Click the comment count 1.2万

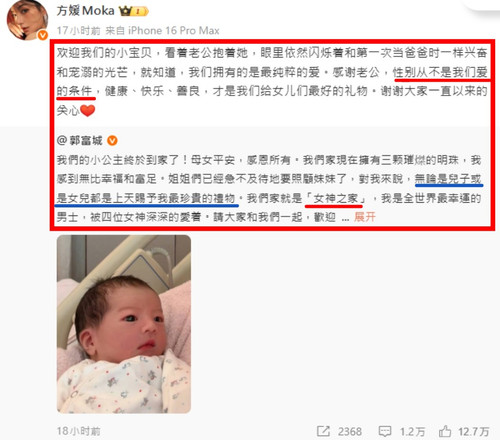click(412, 432)
